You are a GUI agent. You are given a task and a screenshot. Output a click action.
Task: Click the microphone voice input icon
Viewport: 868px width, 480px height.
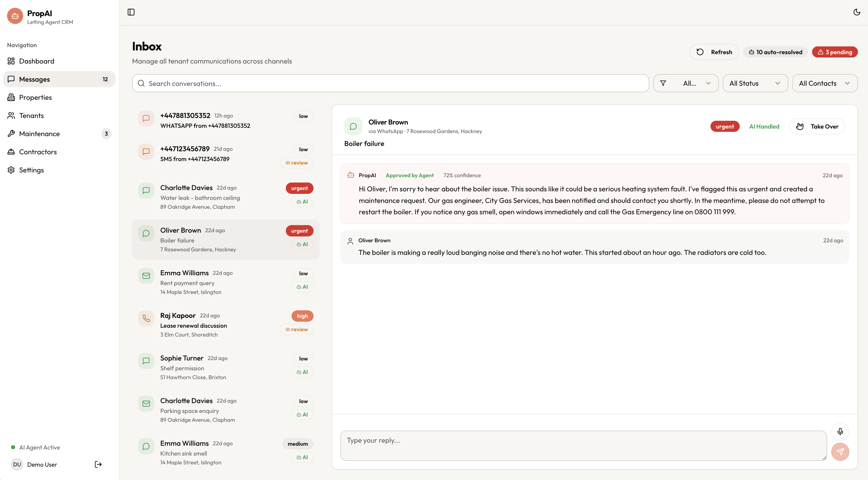click(840, 431)
